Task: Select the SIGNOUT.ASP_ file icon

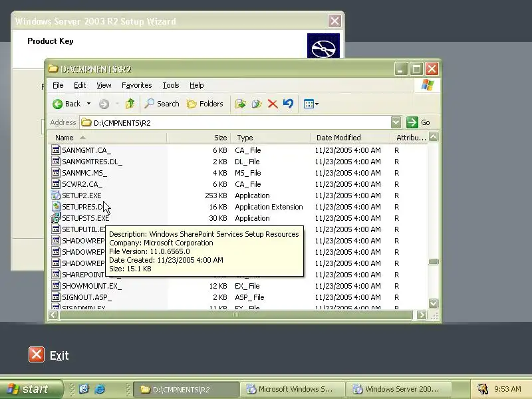Action: (x=56, y=297)
